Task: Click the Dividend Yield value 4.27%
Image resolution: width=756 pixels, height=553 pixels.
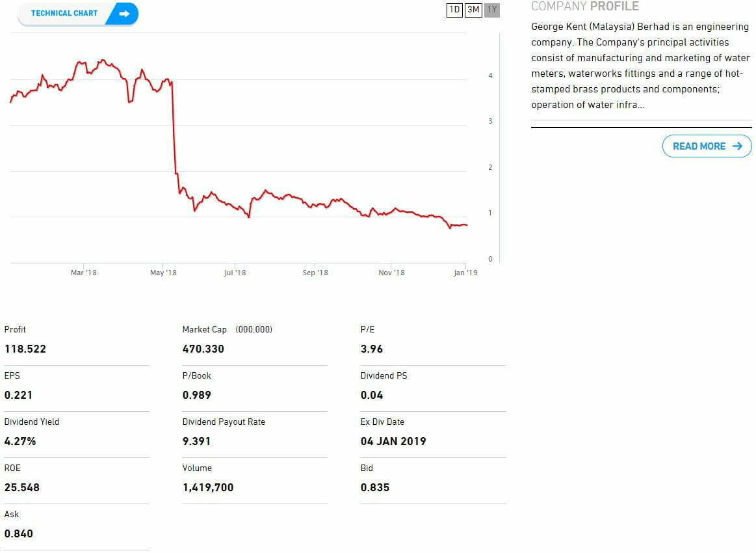Action: pos(20,441)
